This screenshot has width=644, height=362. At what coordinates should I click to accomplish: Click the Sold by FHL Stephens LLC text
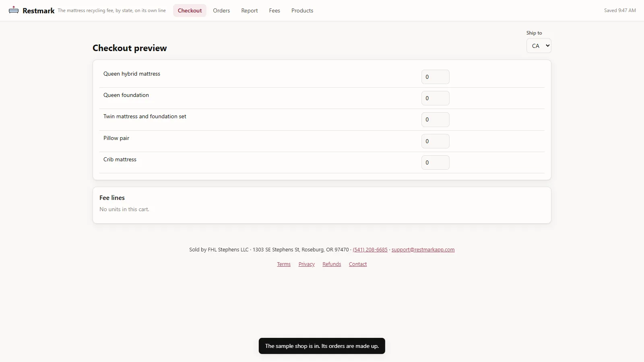point(219,250)
